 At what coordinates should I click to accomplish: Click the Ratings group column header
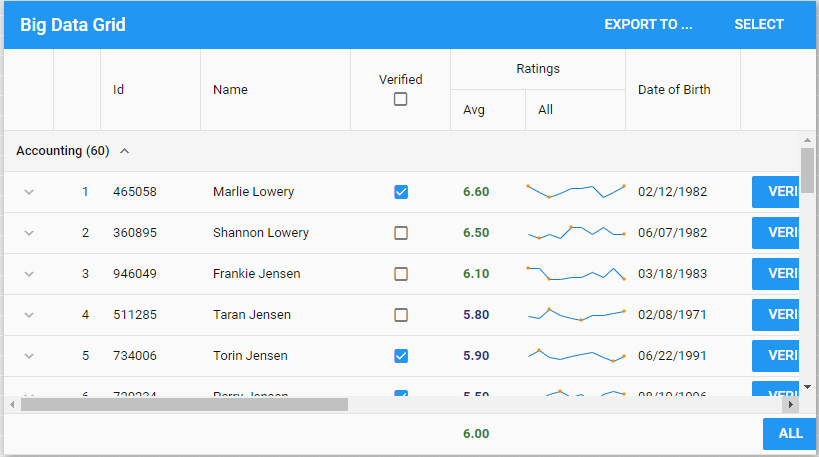pos(538,69)
